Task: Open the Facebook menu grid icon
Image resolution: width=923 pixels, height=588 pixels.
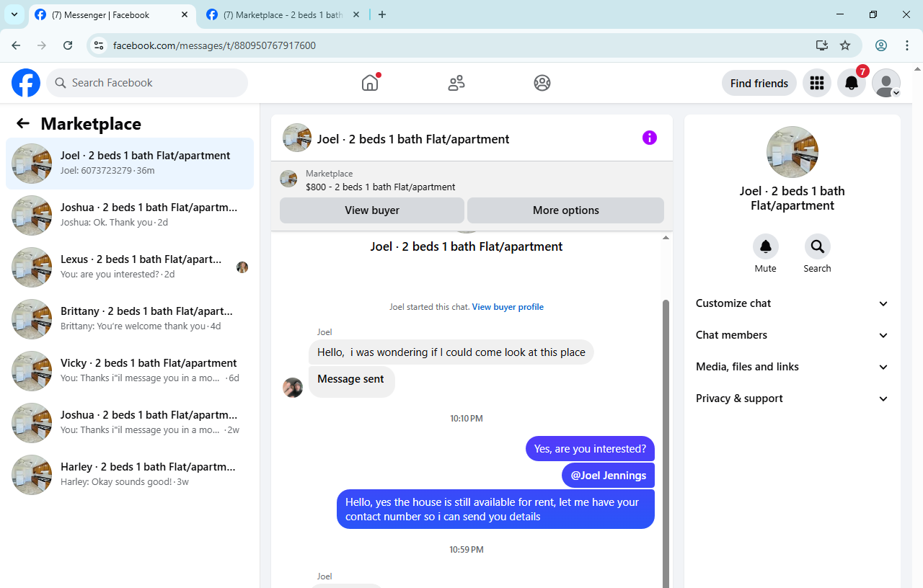Action: coord(817,84)
